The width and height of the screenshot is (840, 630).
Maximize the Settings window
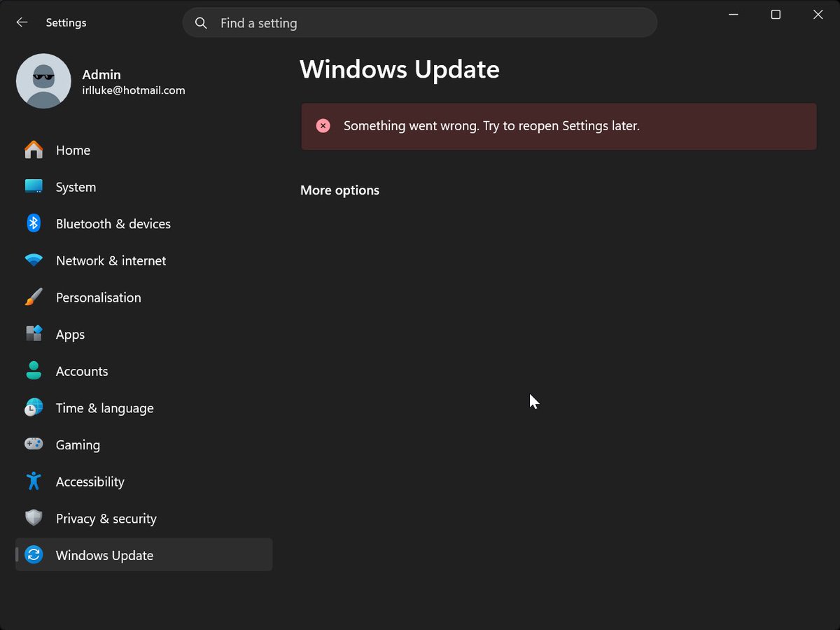[x=776, y=14]
